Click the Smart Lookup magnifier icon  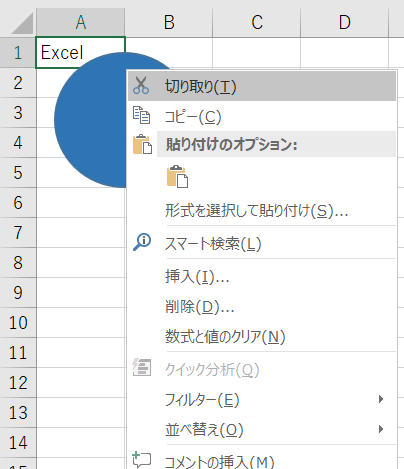coord(142,242)
